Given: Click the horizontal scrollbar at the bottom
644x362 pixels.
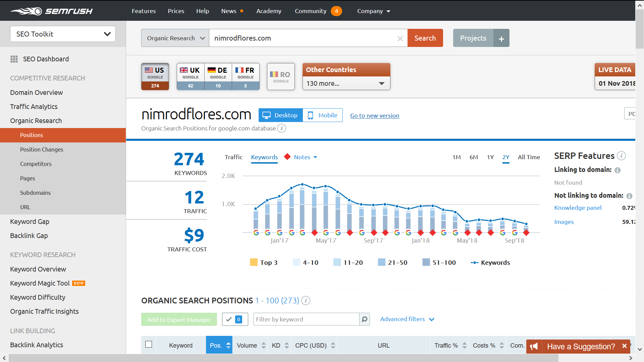Looking at the screenshot, I should tap(284, 358).
